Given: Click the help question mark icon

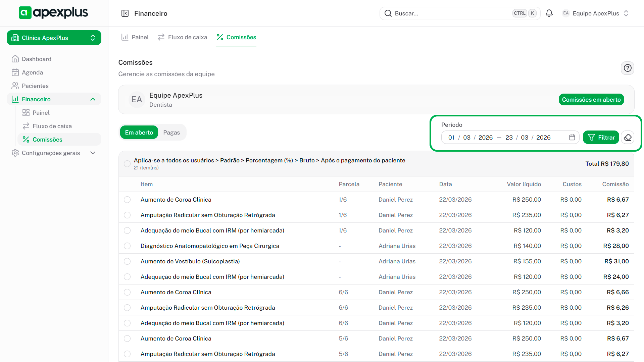Looking at the screenshot, I should (627, 68).
